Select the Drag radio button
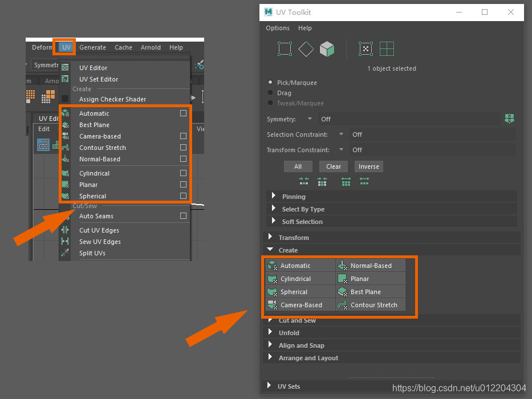This screenshot has width=532, height=399. pos(270,92)
